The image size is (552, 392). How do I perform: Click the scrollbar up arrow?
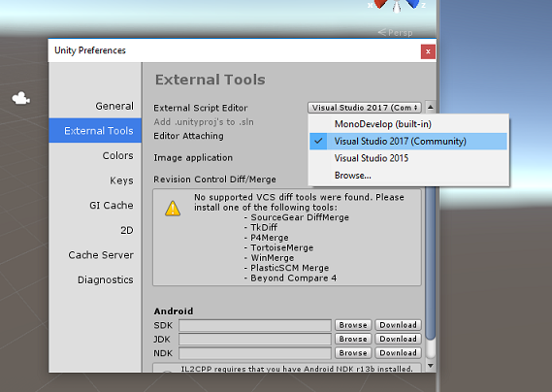click(x=430, y=107)
